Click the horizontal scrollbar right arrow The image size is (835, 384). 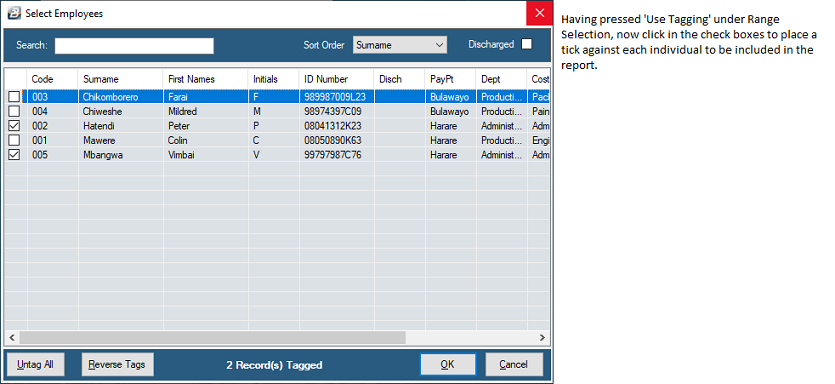[542, 337]
